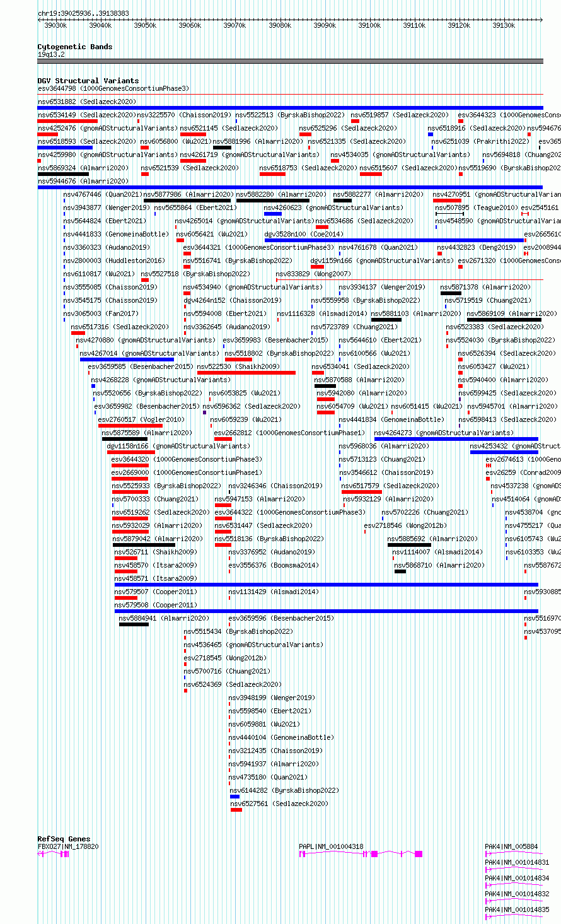This screenshot has height=924, width=561.
Task: Click the blue bar under nsv458571 (Itsara2009)
Action: 327,585
